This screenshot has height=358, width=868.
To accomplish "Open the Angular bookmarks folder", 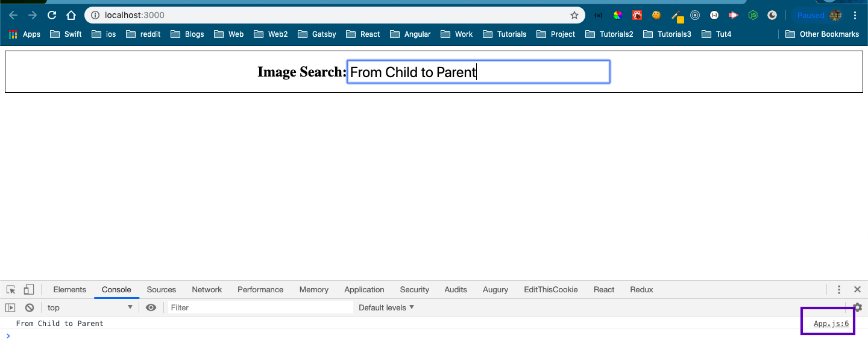I will [x=410, y=34].
